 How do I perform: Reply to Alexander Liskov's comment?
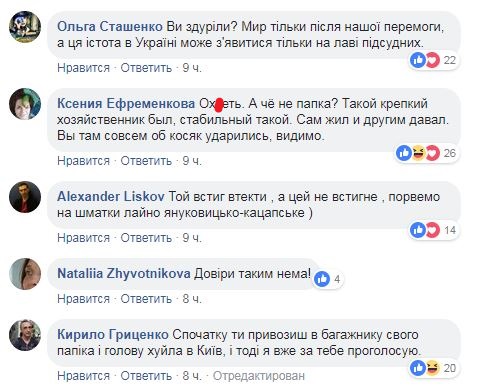pyautogui.click(x=146, y=238)
